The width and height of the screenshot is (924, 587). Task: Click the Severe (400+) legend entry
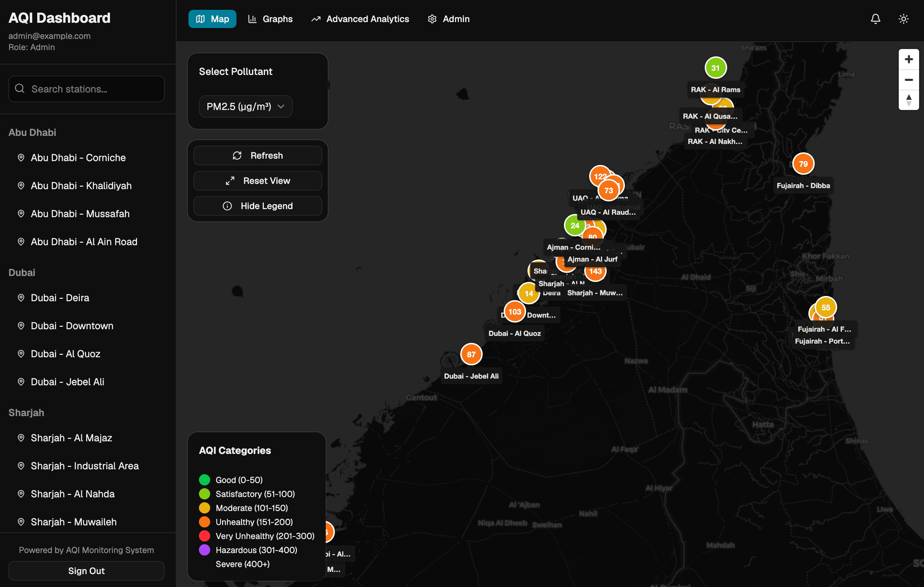click(242, 564)
